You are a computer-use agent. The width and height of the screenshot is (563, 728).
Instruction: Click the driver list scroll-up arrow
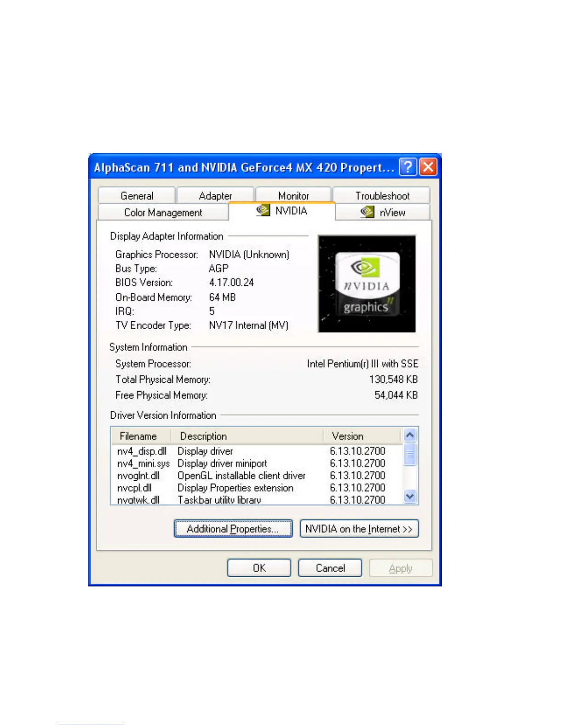410,434
